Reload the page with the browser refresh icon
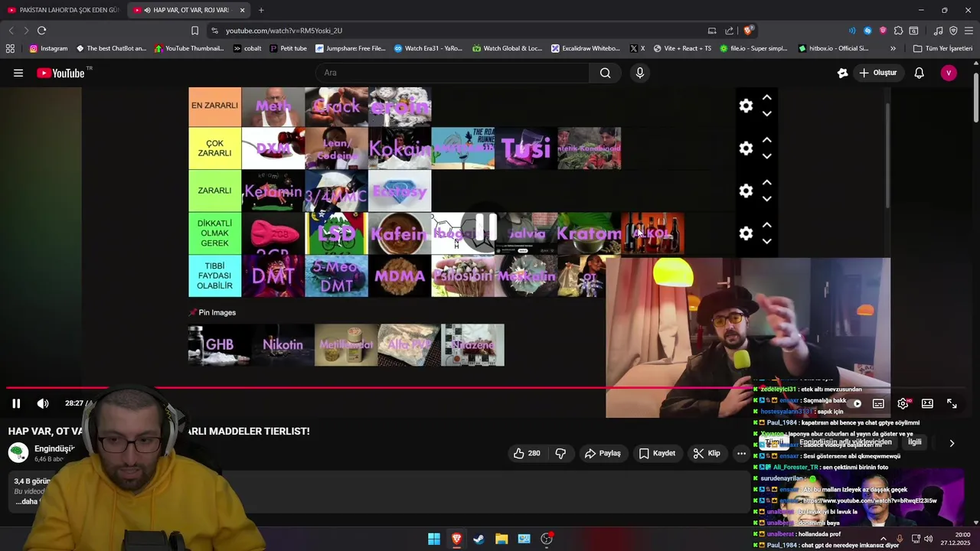This screenshot has height=551, width=980. click(x=41, y=31)
